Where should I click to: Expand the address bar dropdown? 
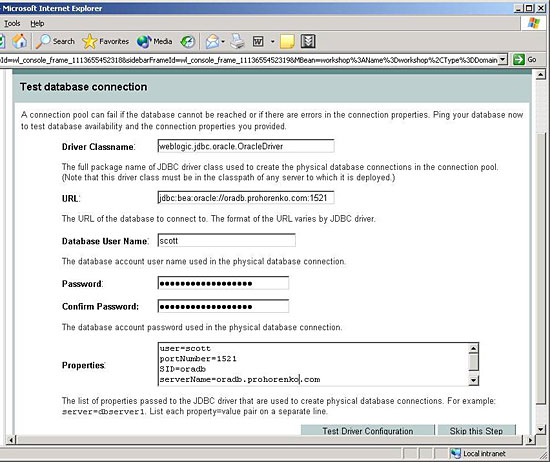coord(503,60)
